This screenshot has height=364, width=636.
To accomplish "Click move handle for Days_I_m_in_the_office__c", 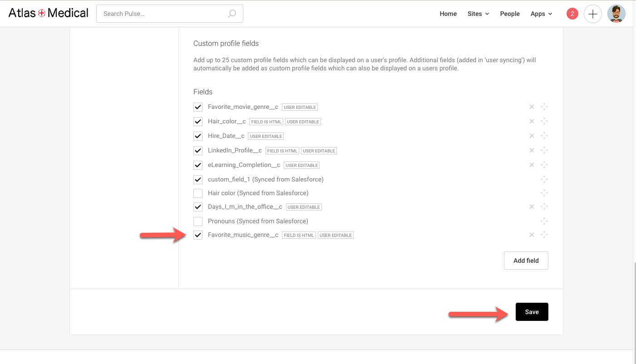I will (x=544, y=207).
